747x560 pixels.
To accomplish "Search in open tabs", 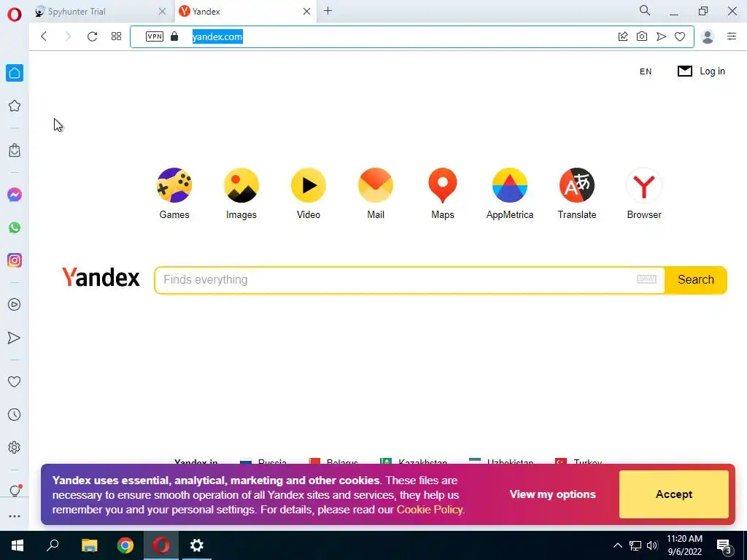I will pyautogui.click(x=645, y=10).
